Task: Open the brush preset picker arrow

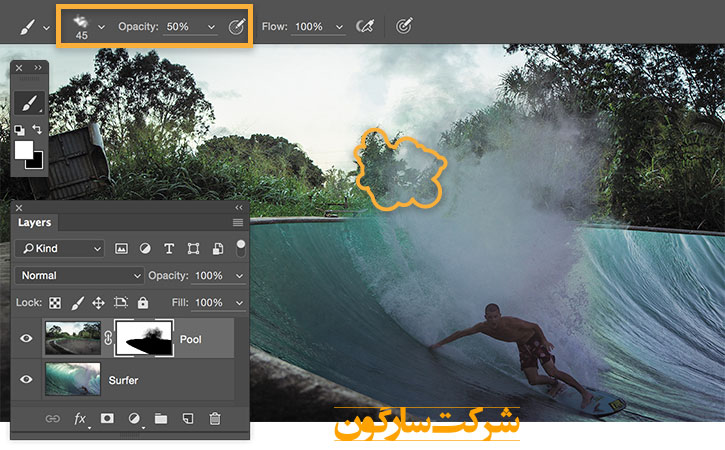Action: [101, 26]
